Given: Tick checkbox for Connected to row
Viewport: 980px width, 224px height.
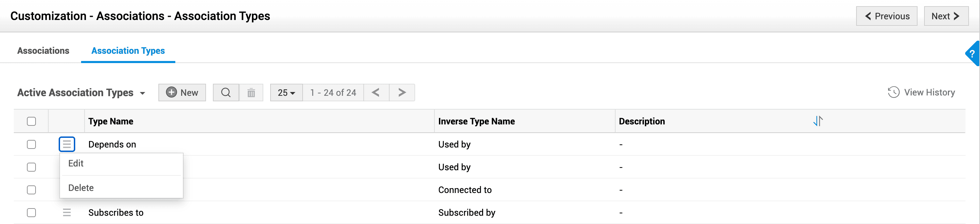Looking at the screenshot, I should (32, 190).
